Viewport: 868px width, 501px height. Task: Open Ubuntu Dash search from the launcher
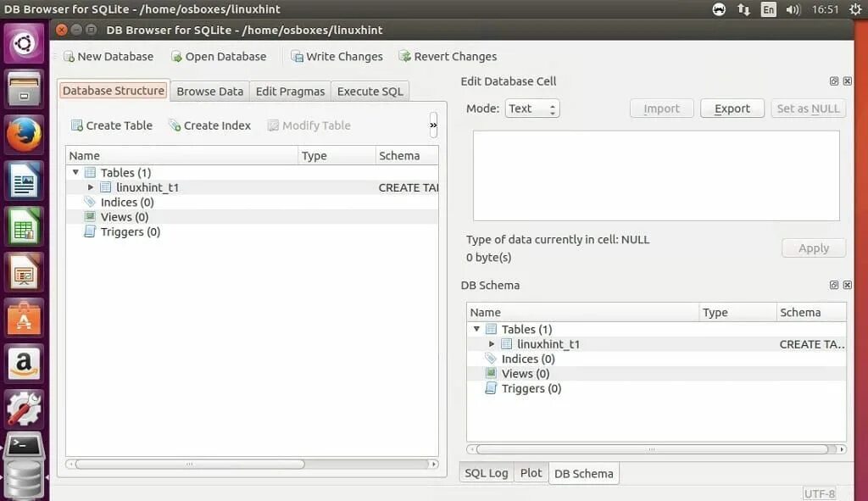[24, 43]
